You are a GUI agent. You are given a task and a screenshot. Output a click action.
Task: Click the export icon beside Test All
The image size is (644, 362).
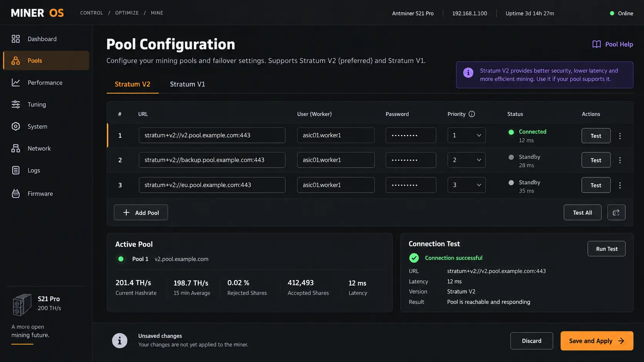tap(616, 212)
